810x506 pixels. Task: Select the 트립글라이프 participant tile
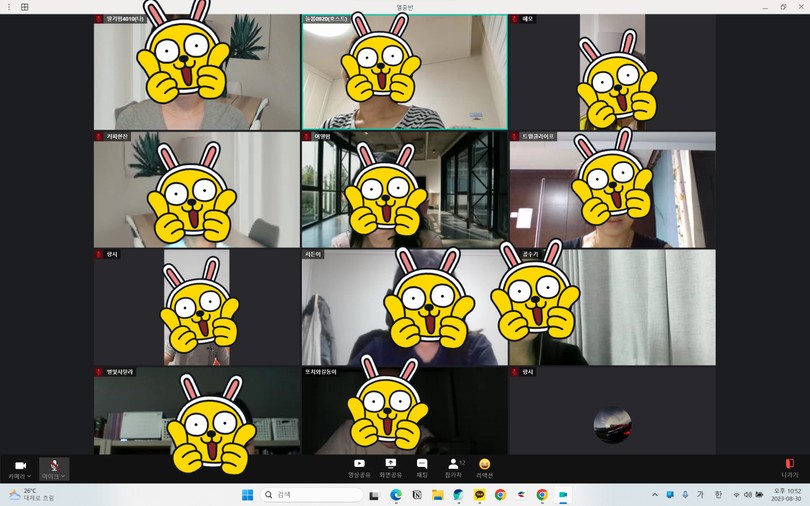[x=612, y=189]
